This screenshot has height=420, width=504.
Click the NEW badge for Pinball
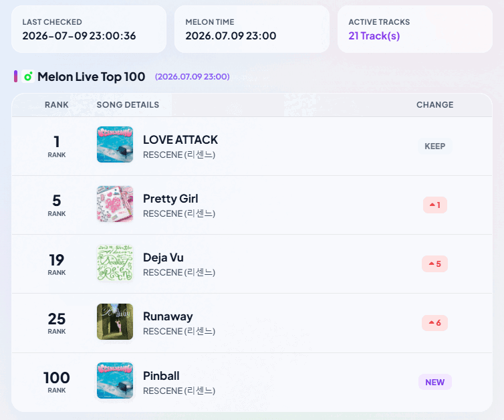click(x=435, y=382)
